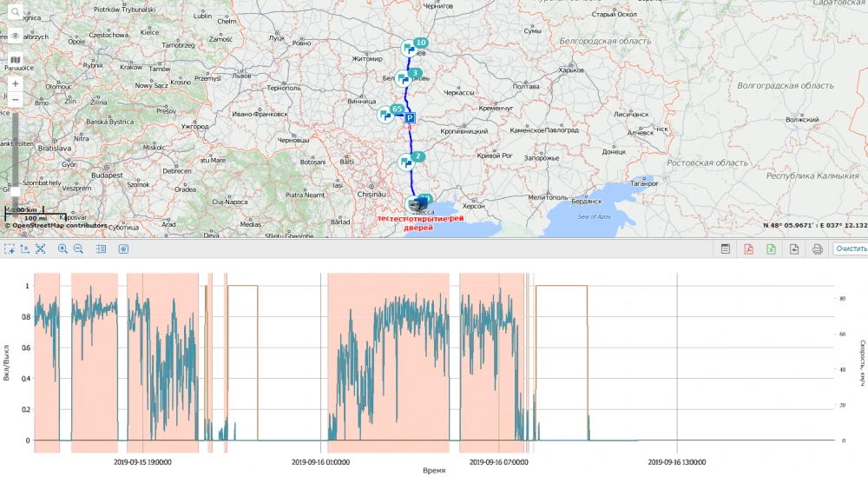Print the chart report
Screen dimensions: 868x477
[x=817, y=249]
